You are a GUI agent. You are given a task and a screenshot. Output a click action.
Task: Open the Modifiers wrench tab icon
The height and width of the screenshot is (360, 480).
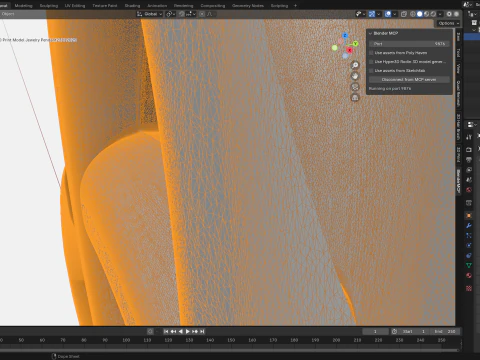469,226
